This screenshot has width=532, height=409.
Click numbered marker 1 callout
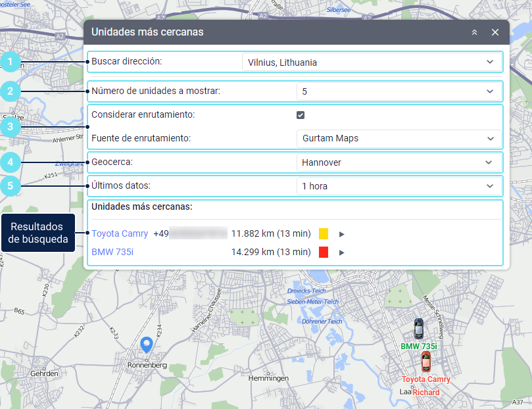[x=10, y=62]
